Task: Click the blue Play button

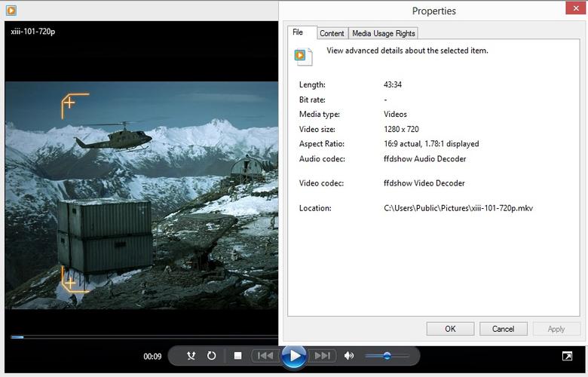Action: pos(294,356)
